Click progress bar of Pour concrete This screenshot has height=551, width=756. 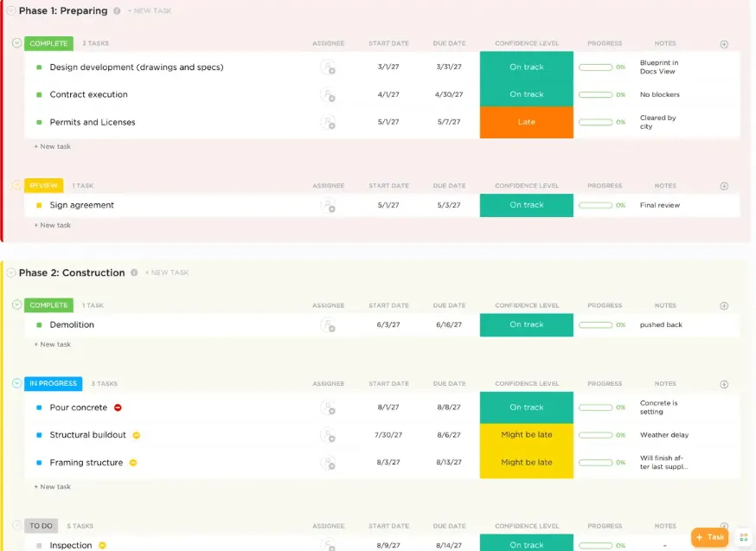pos(595,407)
